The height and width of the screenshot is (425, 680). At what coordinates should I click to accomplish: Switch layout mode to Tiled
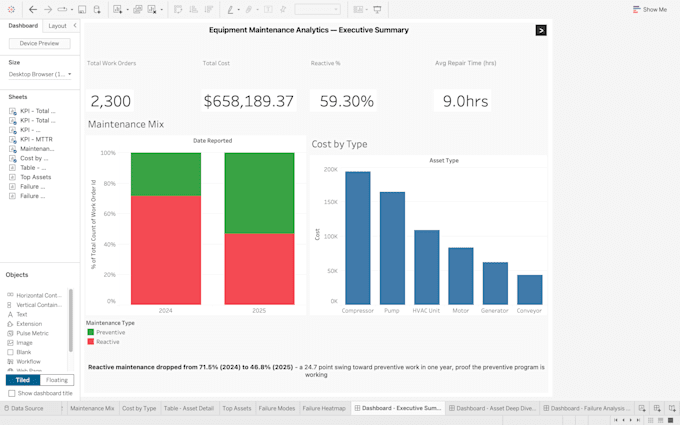[x=23, y=380]
